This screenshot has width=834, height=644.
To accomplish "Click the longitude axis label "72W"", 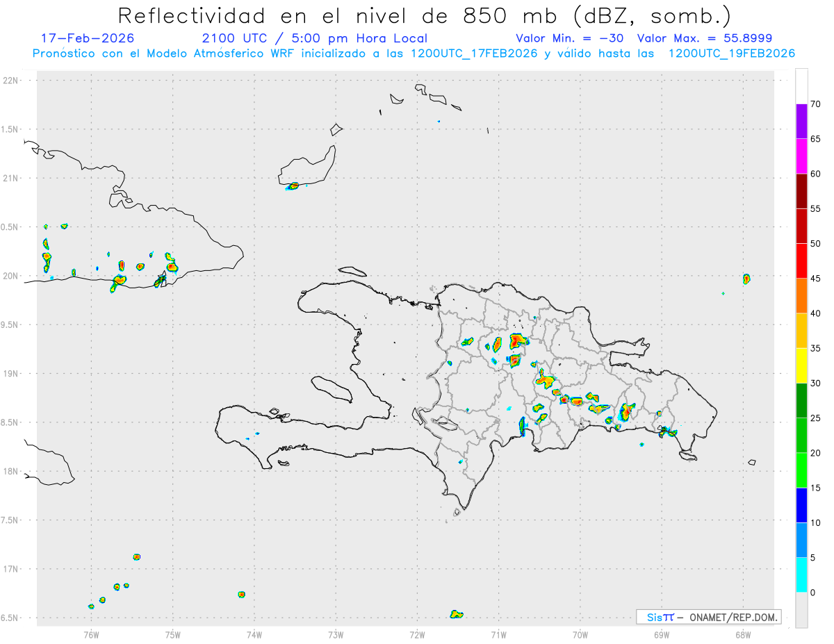I will point(417,634).
